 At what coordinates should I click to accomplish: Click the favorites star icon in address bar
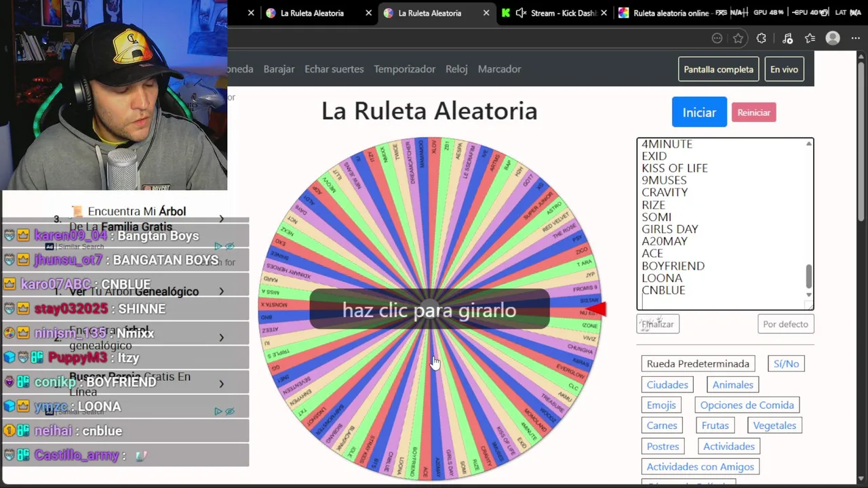[738, 39]
